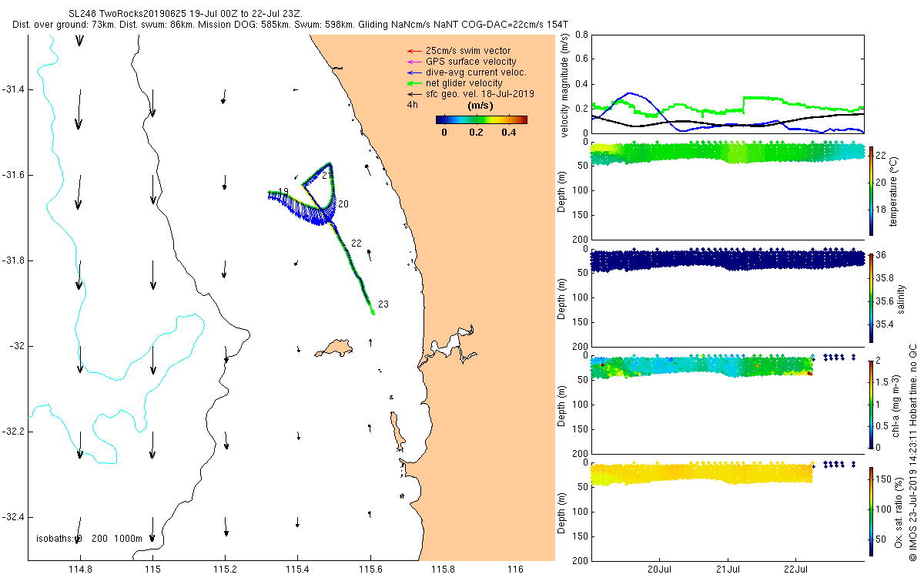The image size is (924, 578).
Task: Click track waypoint label 19
Action: point(283,192)
